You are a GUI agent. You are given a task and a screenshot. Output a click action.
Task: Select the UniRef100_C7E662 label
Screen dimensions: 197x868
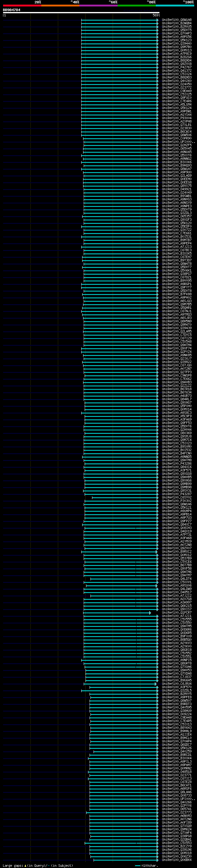point(177,379)
